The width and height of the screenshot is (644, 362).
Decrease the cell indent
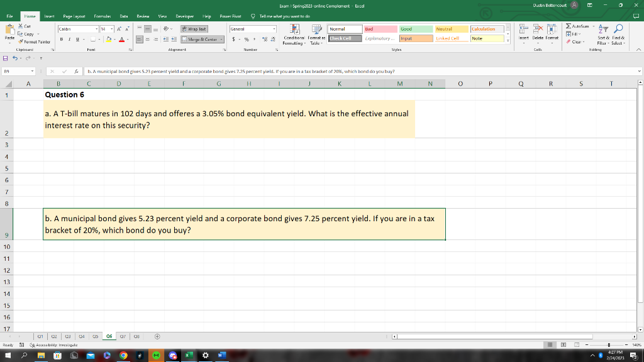[166, 40]
